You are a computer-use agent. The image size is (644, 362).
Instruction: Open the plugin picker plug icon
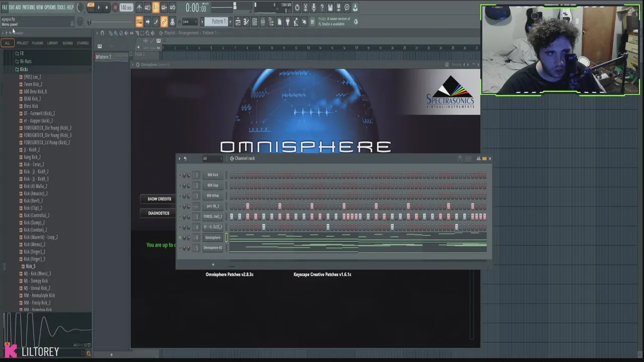point(287,22)
